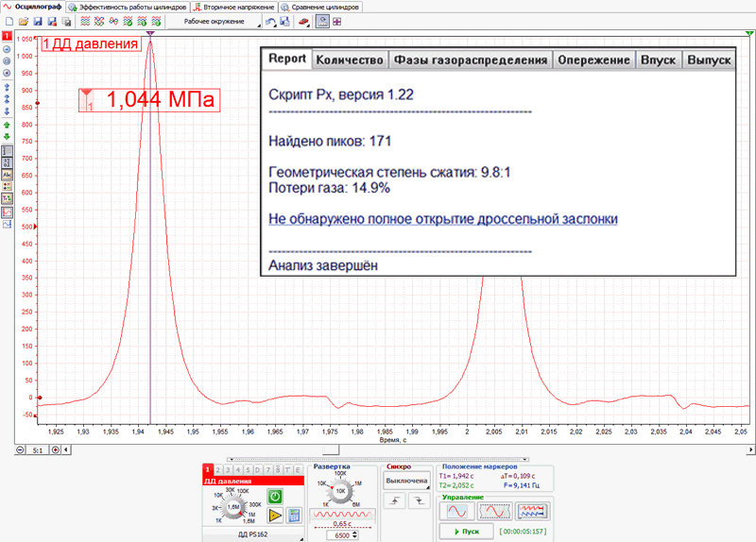The height and width of the screenshot is (542, 756).
Task: Open file with the folder icon
Action: click(x=23, y=22)
